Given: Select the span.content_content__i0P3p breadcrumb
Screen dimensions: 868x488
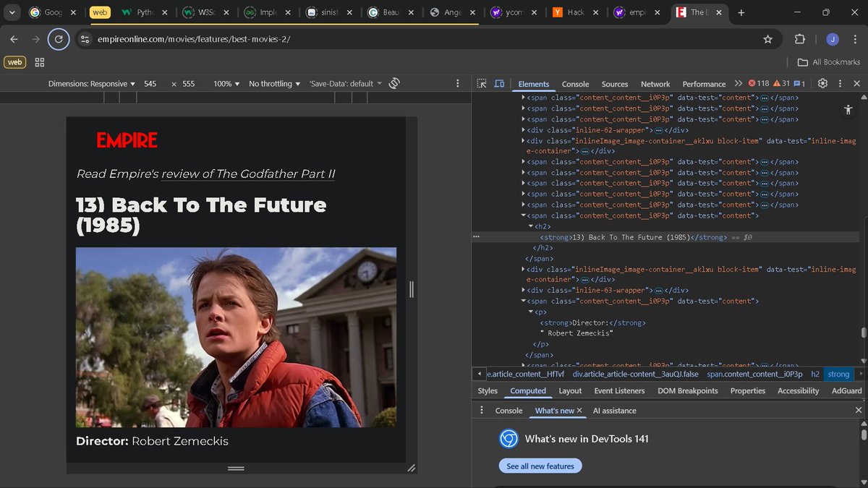Looking at the screenshot, I should click(754, 374).
